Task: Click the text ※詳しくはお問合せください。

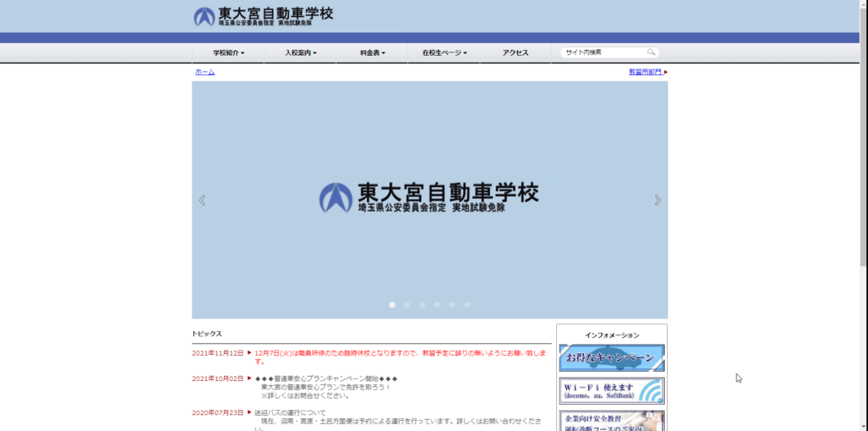Action: [305, 395]
